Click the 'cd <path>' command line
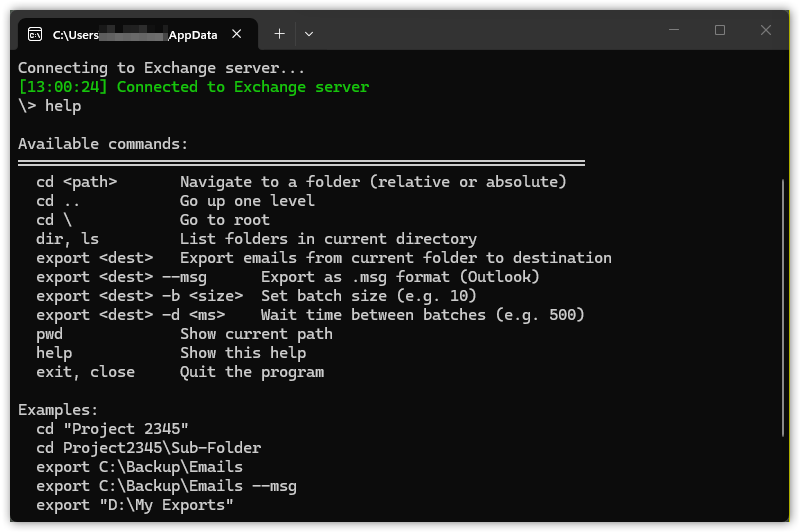This screenshot has height=532, width=800. coord(77,182)
